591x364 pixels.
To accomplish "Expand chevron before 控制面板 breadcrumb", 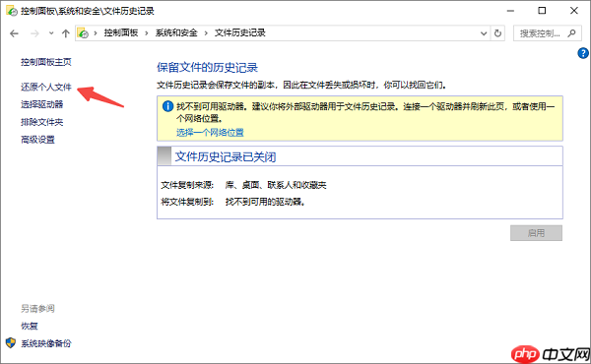I will pyautogui.click(x=96, y=33).
